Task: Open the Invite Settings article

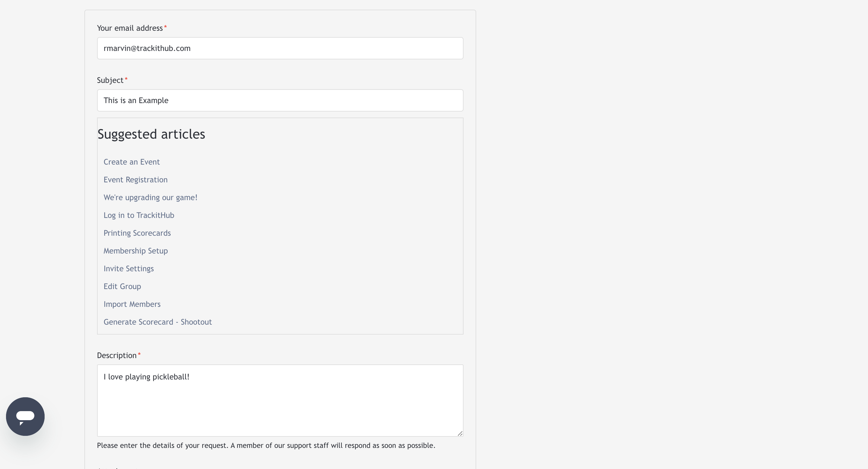Action: (x=128, y=269)
